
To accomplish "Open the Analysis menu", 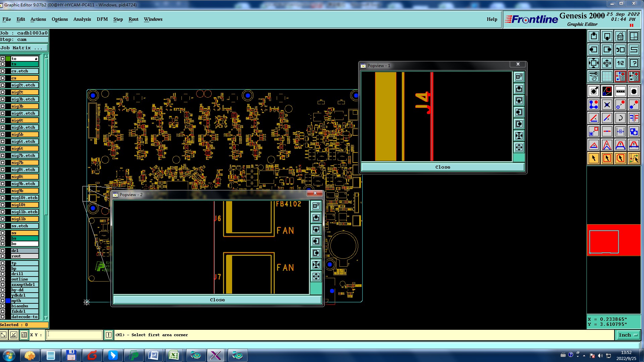I will click(82, 19).
